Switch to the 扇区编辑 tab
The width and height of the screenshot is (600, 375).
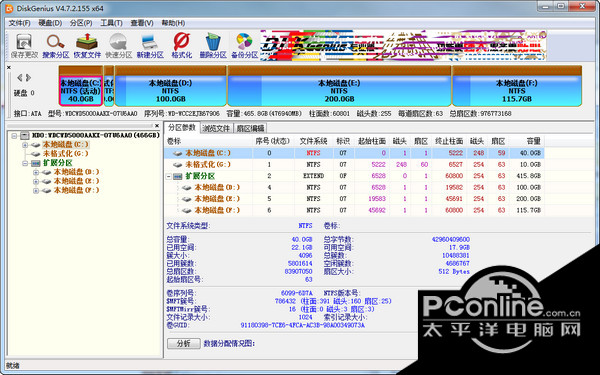pos(250,128)
